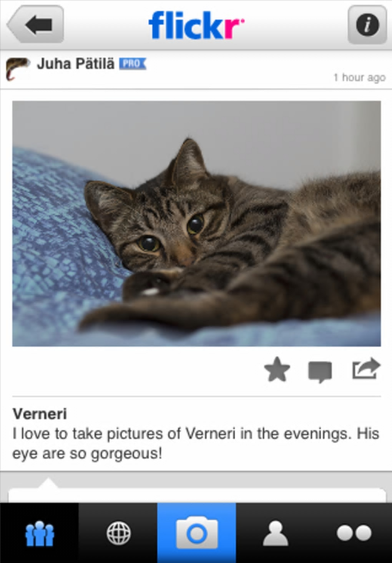The width and height of the screenshot is (392, 563).
Task: Open Juha Pätilä's profile name link
Action: (x=76, y=64)
